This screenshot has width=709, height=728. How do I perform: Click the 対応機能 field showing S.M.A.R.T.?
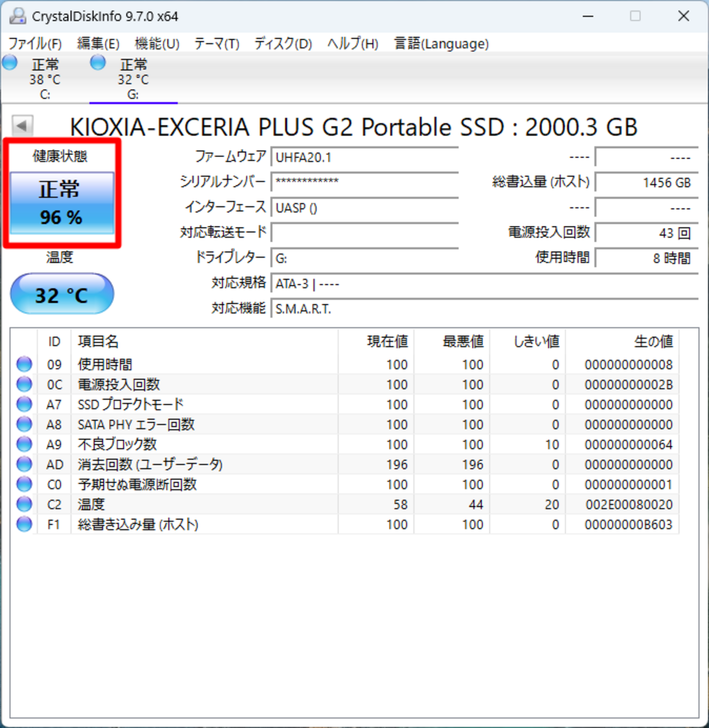(x=484, y=309)
